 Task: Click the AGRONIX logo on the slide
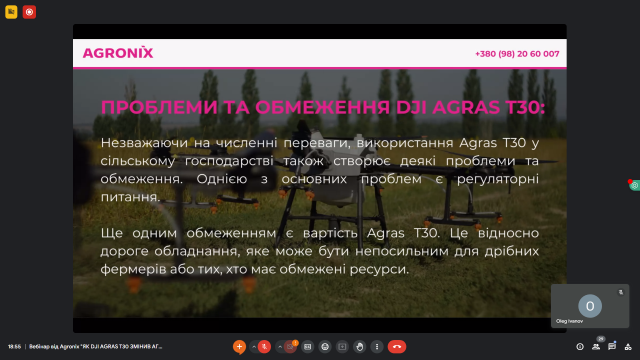pyautogui.click(x=118, y=53)
